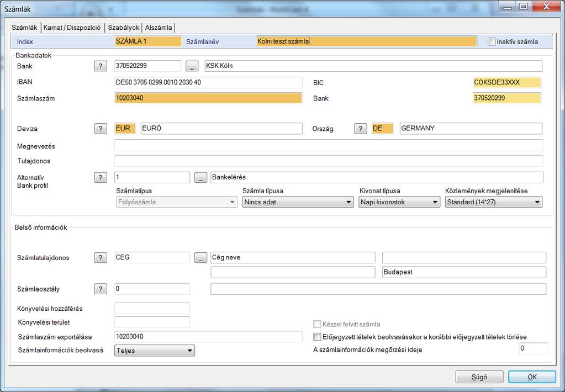This screenshot has height=392, width=565.
Task: Confirm with the OK button
Action: 532,377
